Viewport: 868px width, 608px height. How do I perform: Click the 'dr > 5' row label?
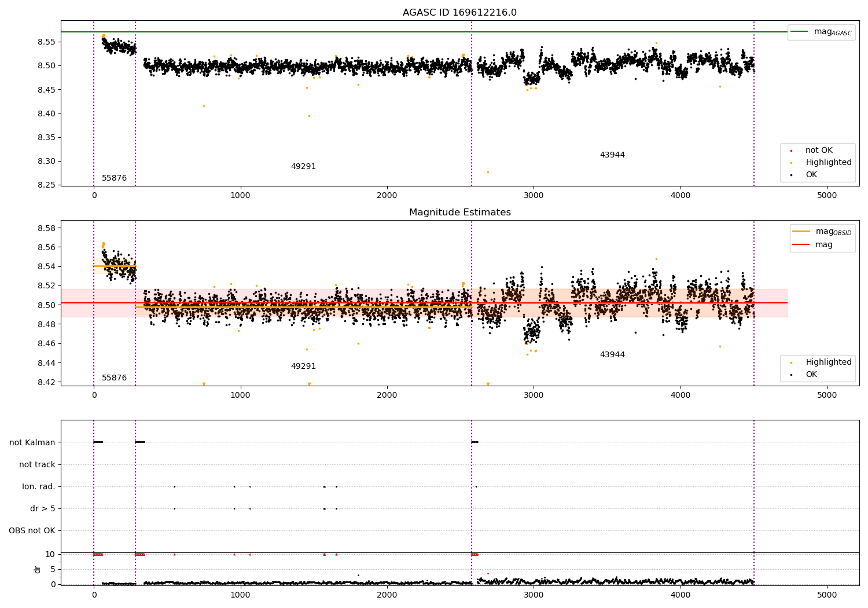point(43,508)
